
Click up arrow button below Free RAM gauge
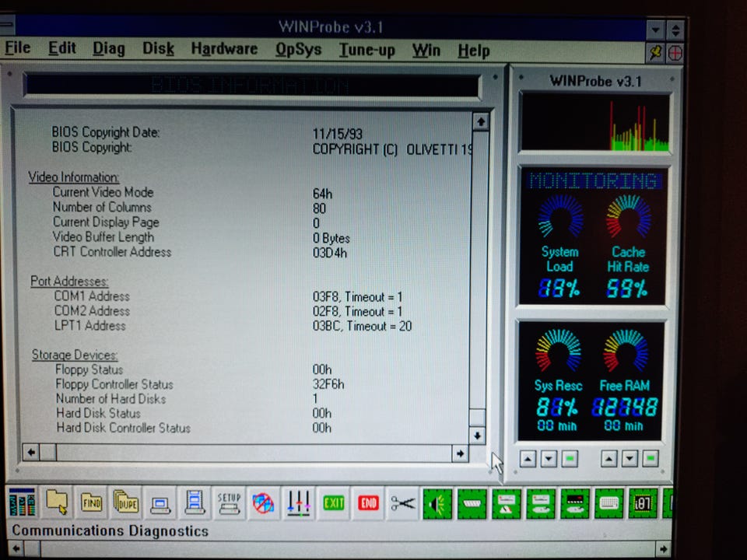pos(608,459)
